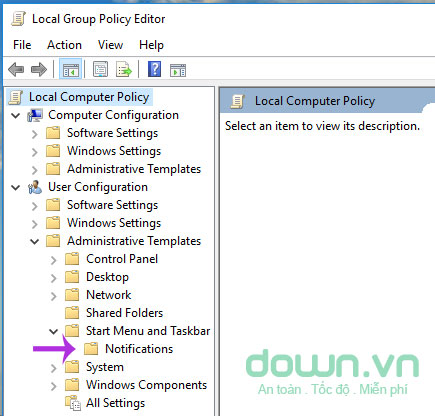Select the Start Menu and Taskbar label

148,331
